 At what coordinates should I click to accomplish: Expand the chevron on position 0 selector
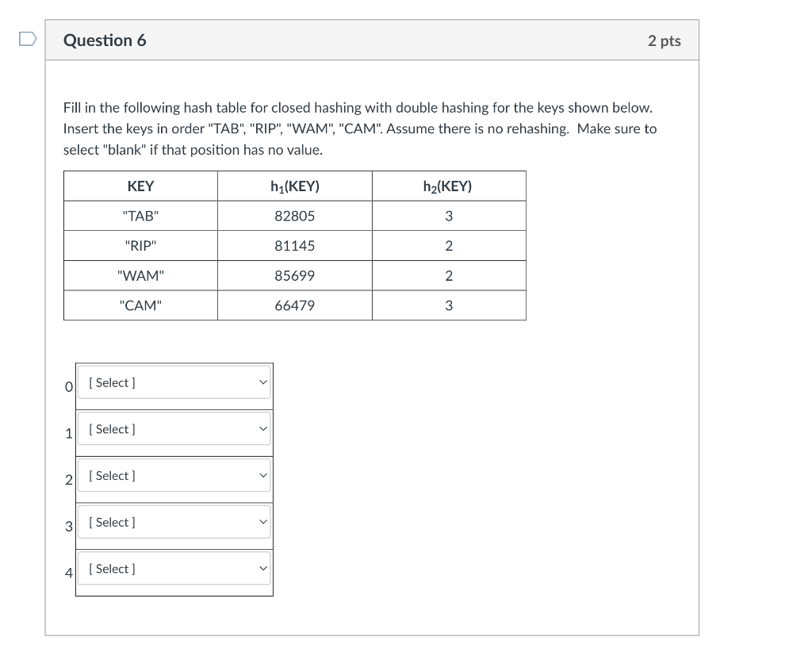(262, 382)
